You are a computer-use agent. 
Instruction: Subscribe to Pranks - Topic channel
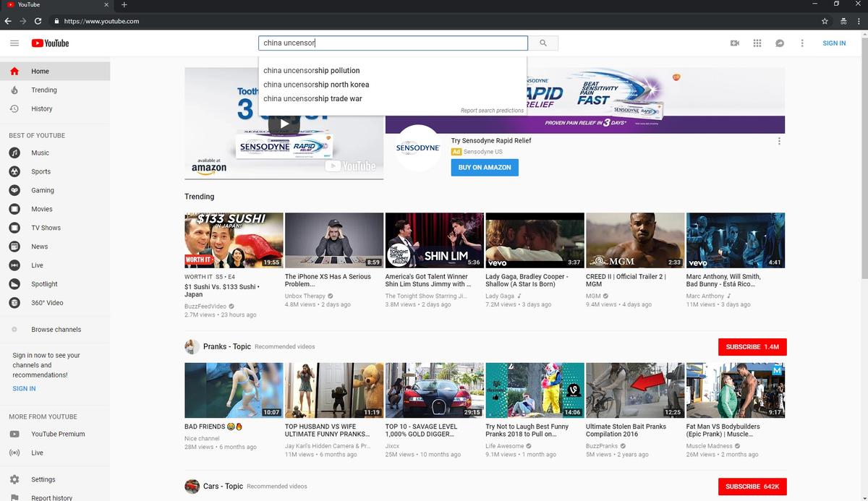coord(752,347)
